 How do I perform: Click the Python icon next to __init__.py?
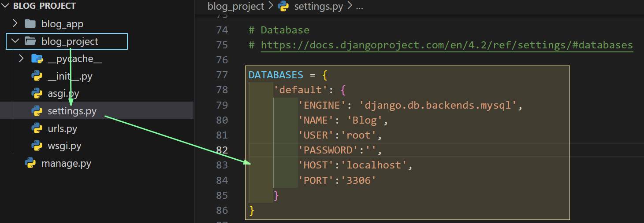(37, 76)
